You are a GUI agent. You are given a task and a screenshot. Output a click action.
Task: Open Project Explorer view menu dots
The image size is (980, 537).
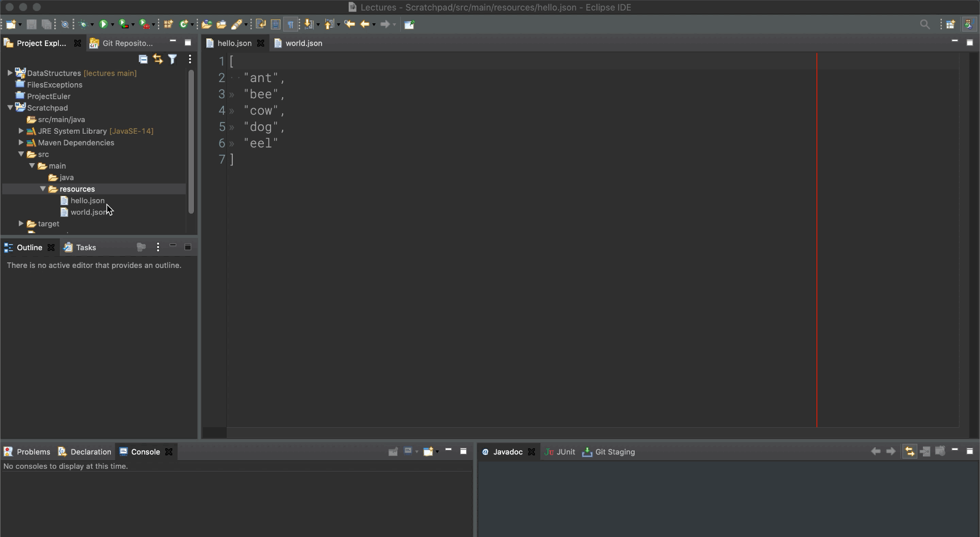coord(190,59)
